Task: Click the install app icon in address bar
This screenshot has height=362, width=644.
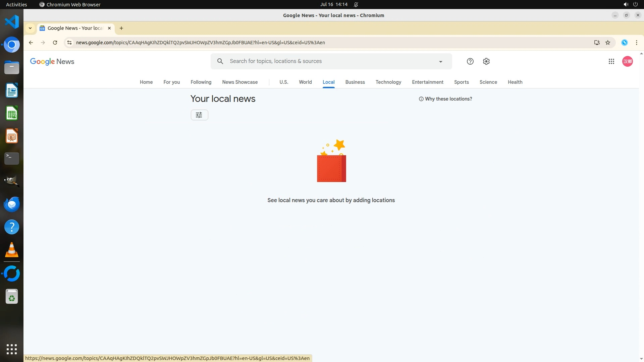Action: coord(597,43)
